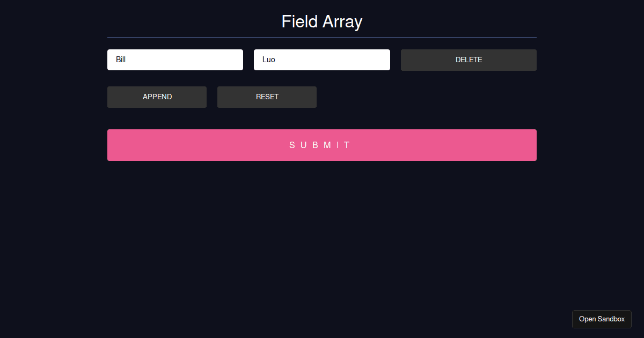Submit the field array form
Screen dimensions: 644x338
321,145
